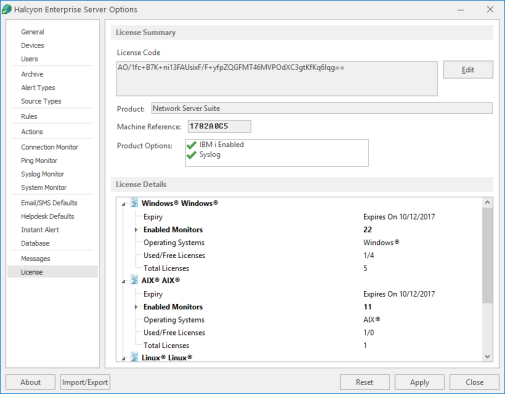Click inside the License Code text box
This screenshot has height=394, width=505.
(x=277, y=79)
